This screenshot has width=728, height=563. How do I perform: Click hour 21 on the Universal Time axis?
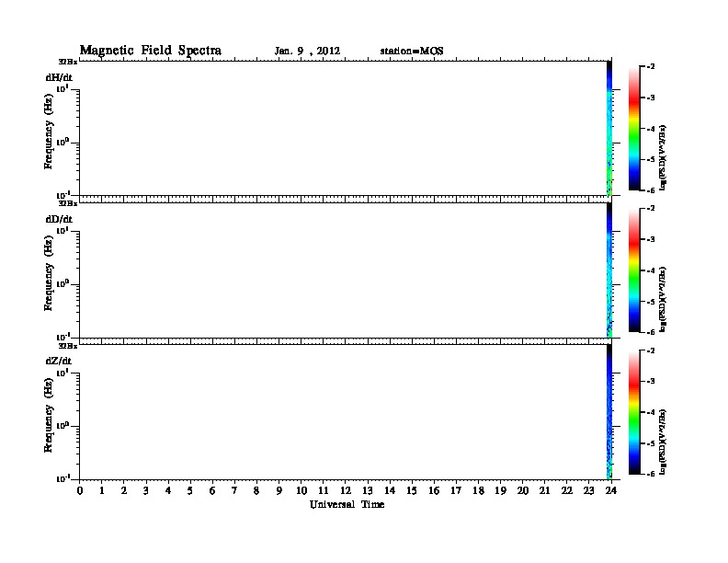click(544, 490)
